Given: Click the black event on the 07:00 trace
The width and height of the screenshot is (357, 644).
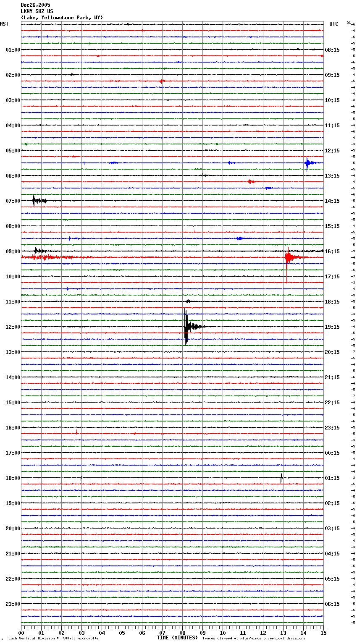Looking at the screenshot, I should [x=35, y=201].
